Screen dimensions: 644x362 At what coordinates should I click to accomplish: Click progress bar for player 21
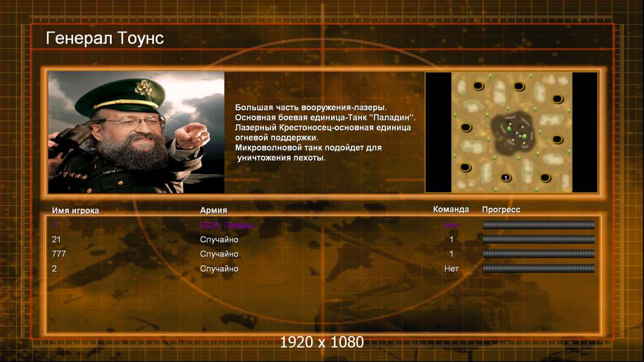[539, 240]
